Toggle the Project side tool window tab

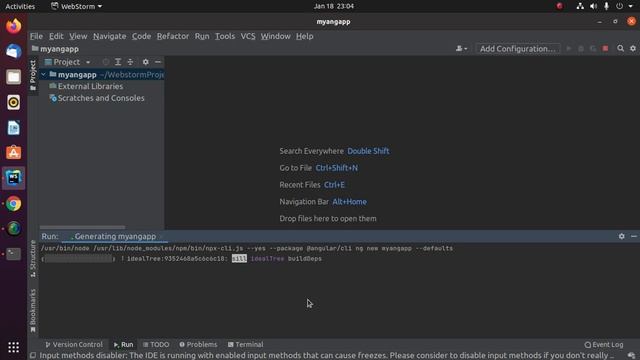click(x=33, y=76)
